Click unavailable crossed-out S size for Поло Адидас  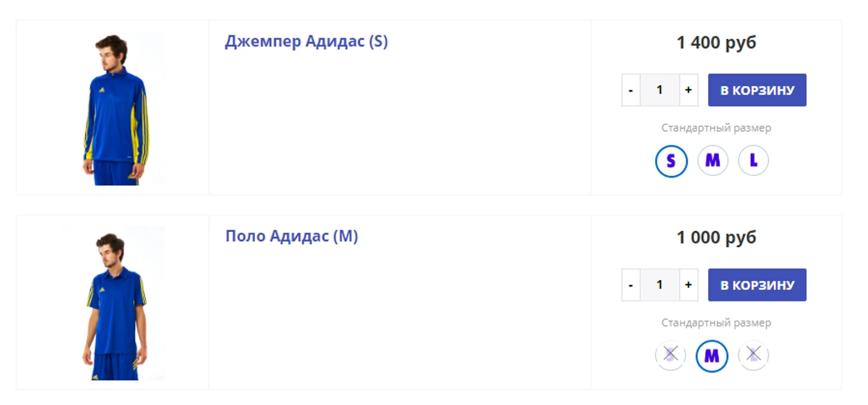coord(671,355)
